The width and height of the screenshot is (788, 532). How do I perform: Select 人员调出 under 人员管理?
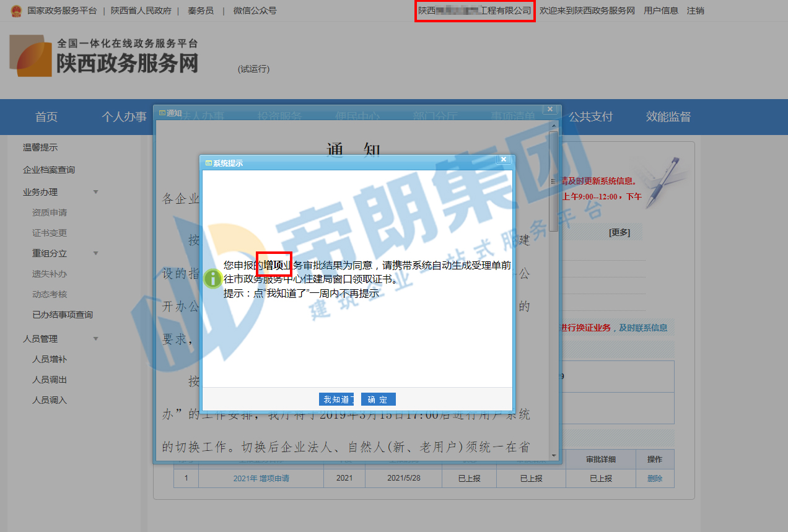click(50, 380)
